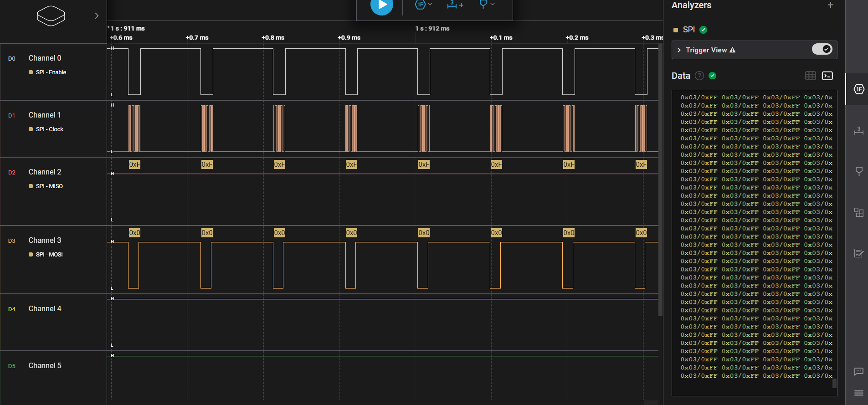Click the Data help question mark icon

point(699,76)
